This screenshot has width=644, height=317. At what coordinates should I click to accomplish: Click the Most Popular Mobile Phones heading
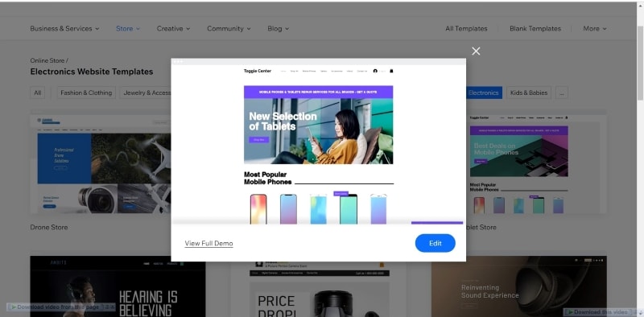click(x=268, y=178)
